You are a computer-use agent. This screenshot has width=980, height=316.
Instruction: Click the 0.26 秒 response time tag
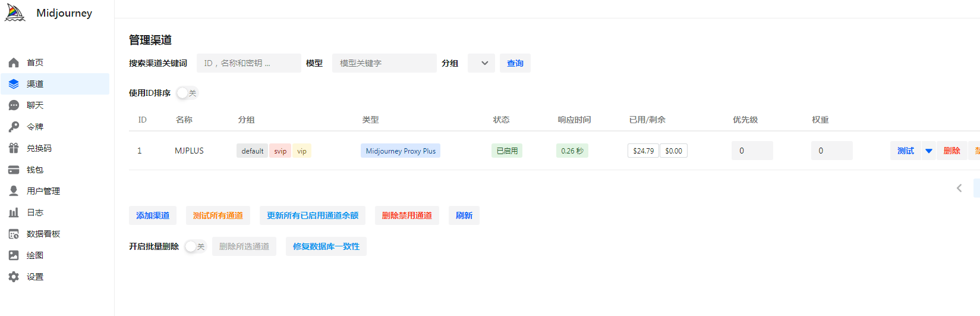tap(572, 151)
